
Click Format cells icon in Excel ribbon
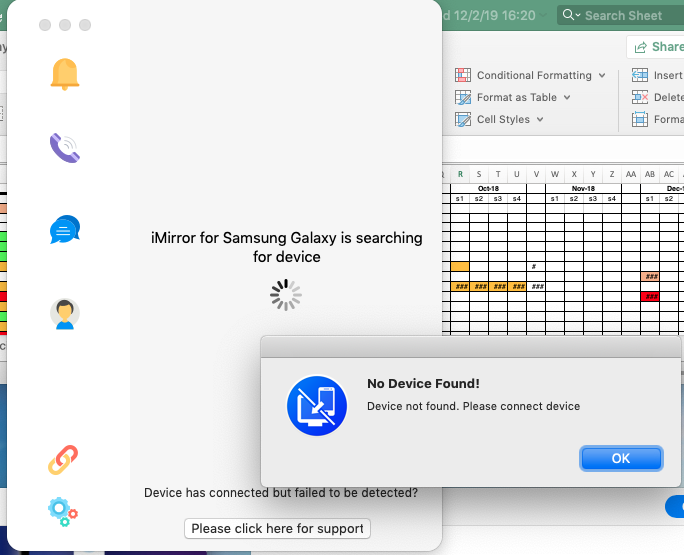[x=640, y=119]
